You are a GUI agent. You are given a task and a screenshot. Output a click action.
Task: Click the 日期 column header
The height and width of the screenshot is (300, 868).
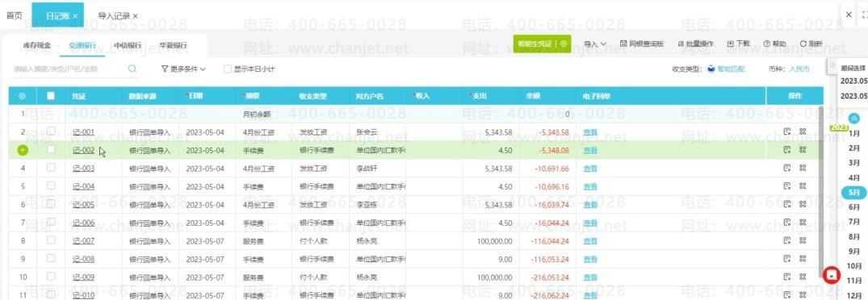tap(195, 96)
